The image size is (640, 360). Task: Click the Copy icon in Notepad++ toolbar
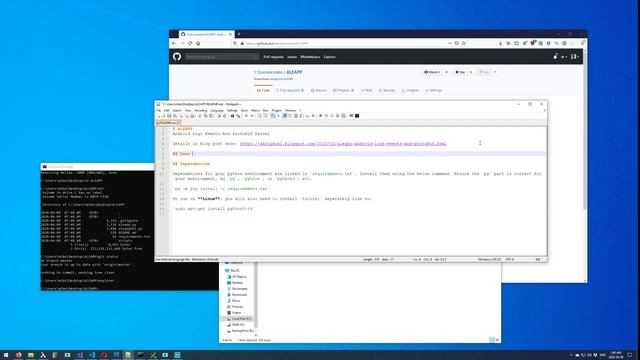[x=206, y=116]
